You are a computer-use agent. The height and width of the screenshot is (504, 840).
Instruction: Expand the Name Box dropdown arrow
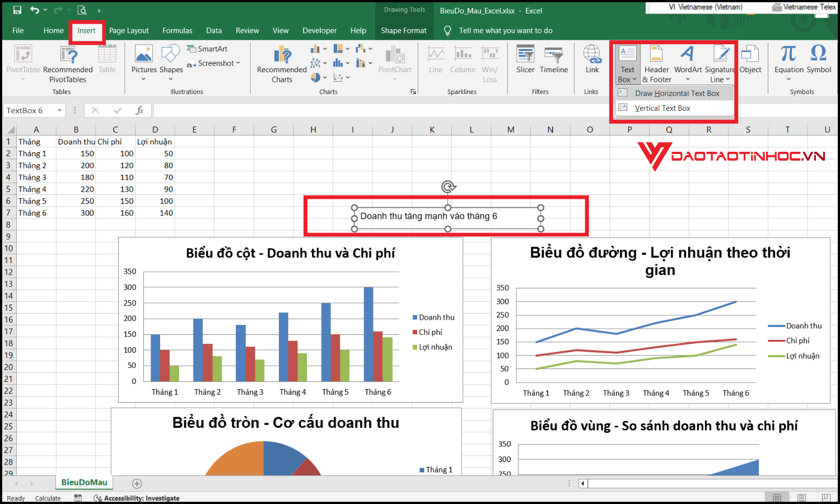[x=59, y=110]
